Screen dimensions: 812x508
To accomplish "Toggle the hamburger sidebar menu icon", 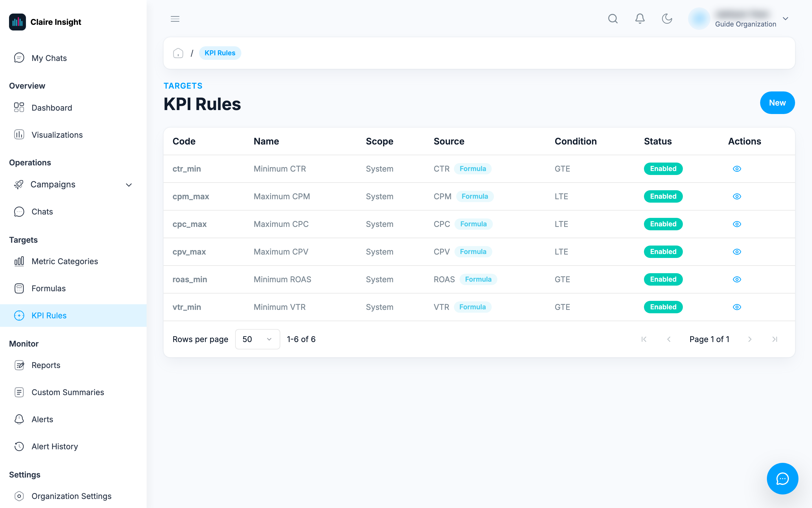I will click(x=175, y=19).
